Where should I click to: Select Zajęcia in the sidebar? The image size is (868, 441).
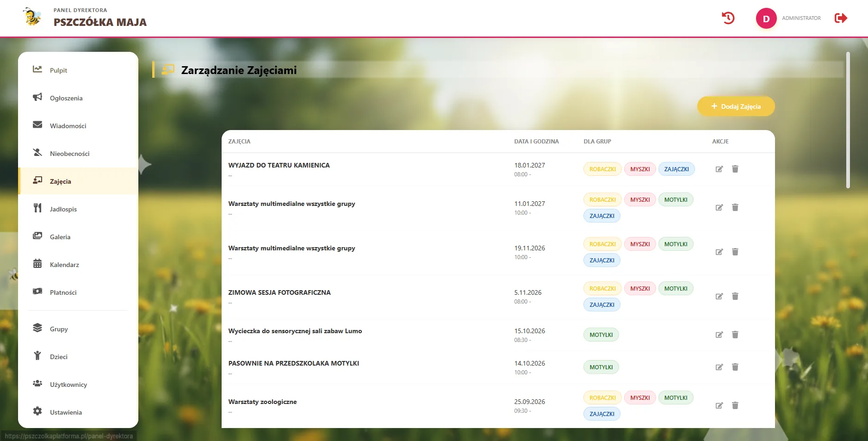[78, 181]
